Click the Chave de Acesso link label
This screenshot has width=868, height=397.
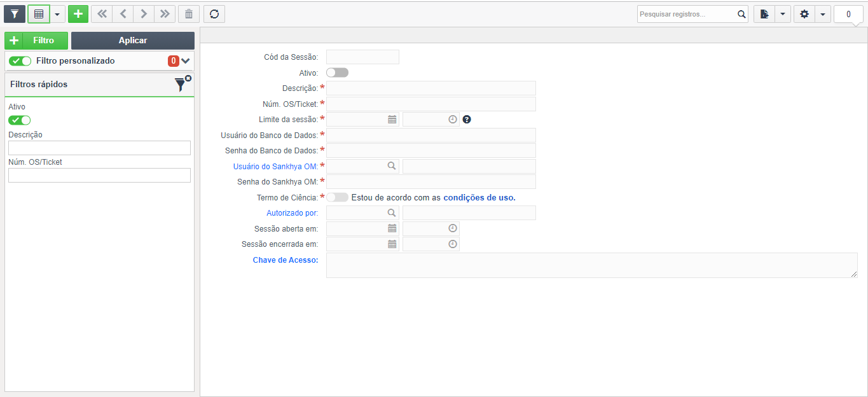click(x=286, y=260)
